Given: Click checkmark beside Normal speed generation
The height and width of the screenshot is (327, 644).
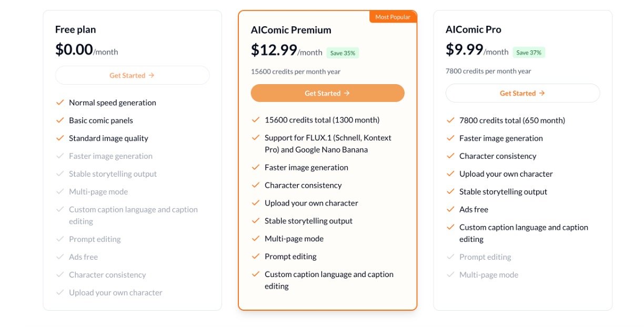Looking at the screenshot, I should click(60, 103).
